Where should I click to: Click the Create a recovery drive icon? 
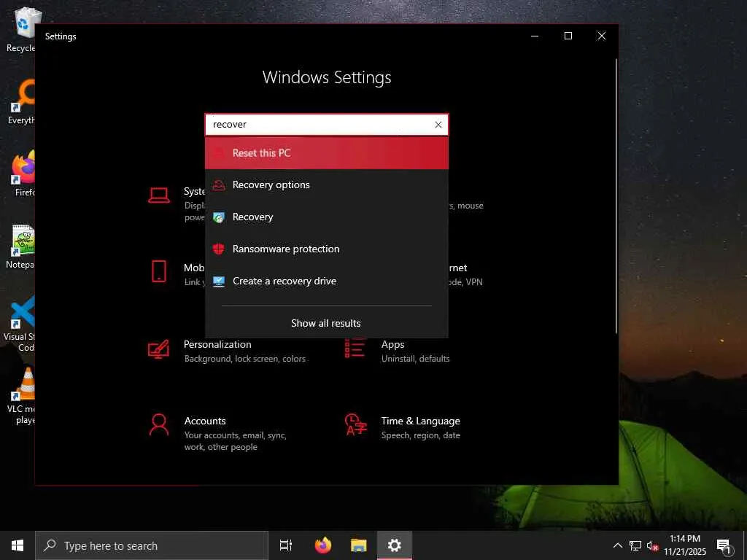pos(219,281)
